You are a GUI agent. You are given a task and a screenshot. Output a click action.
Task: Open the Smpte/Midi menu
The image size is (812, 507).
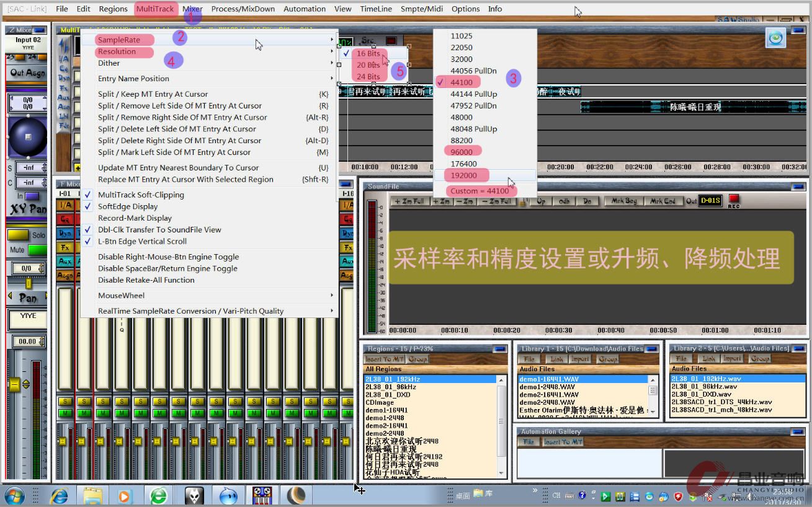[x=422, y=9]
